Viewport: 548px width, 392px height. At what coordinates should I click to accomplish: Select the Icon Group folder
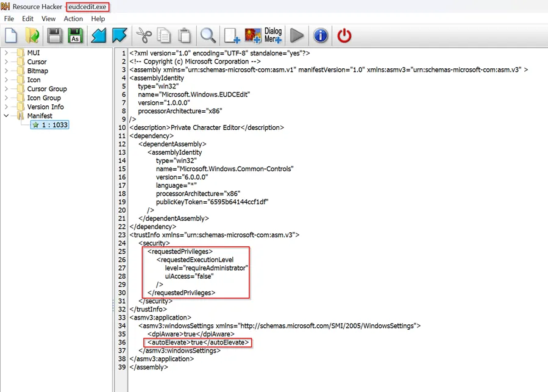pyautogui.click(x=43, y=98)
